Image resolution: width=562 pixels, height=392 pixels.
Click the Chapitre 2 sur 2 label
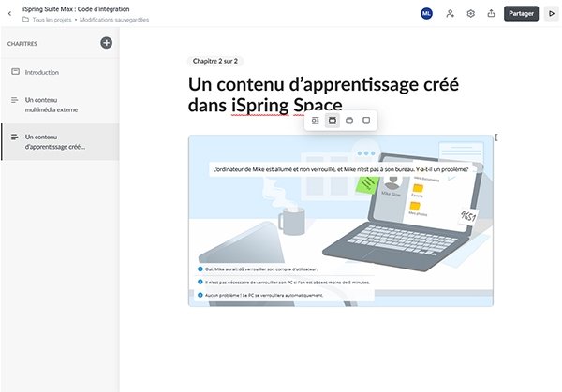point(215,61)
